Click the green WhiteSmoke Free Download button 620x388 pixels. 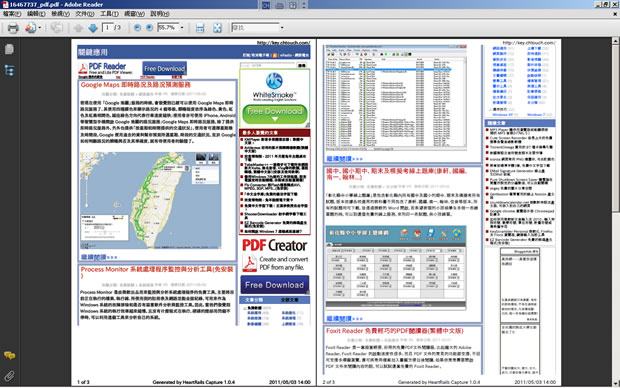coord(275,114)
